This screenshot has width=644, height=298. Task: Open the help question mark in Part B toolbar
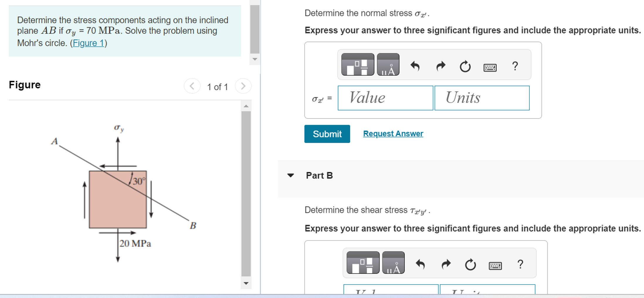pos(520,263)
